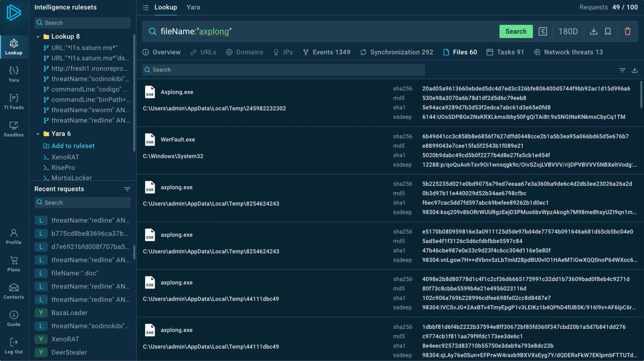Open the Yara section in left sidebar
Viewport: 644px width, 361px height.
14,74
